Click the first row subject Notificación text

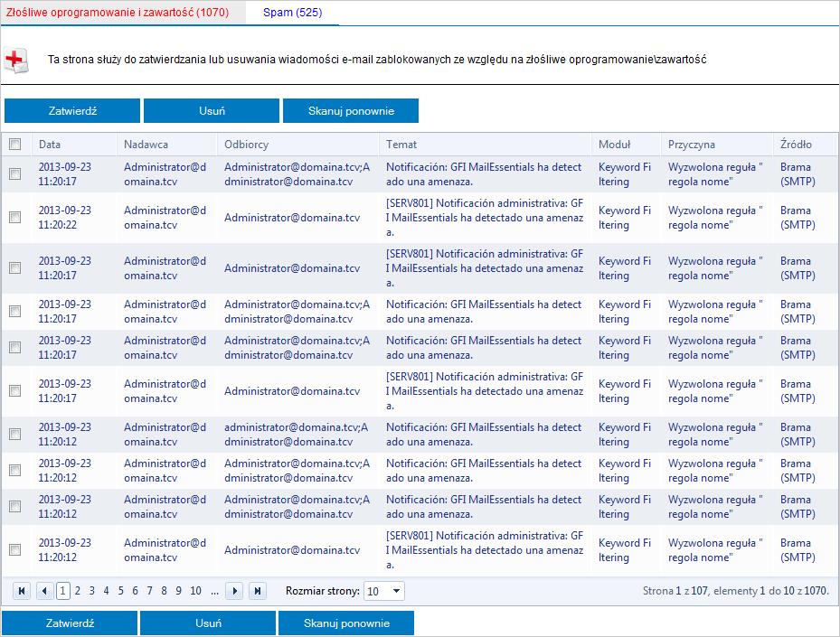(x=484, y=174)
